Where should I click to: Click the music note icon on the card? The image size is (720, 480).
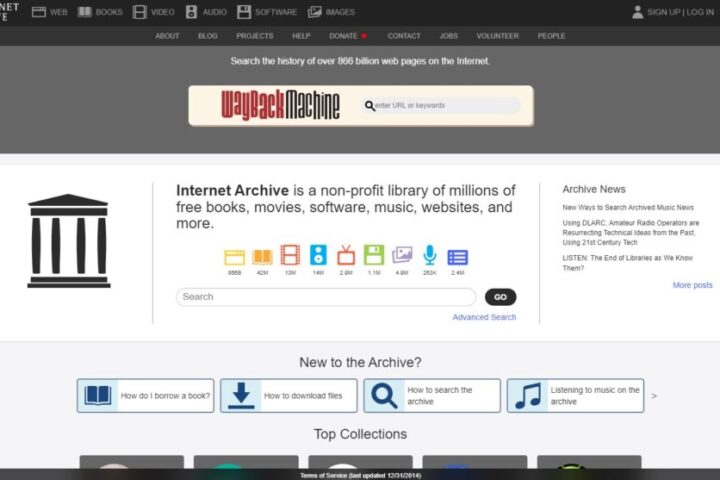[x=528, y=395]
